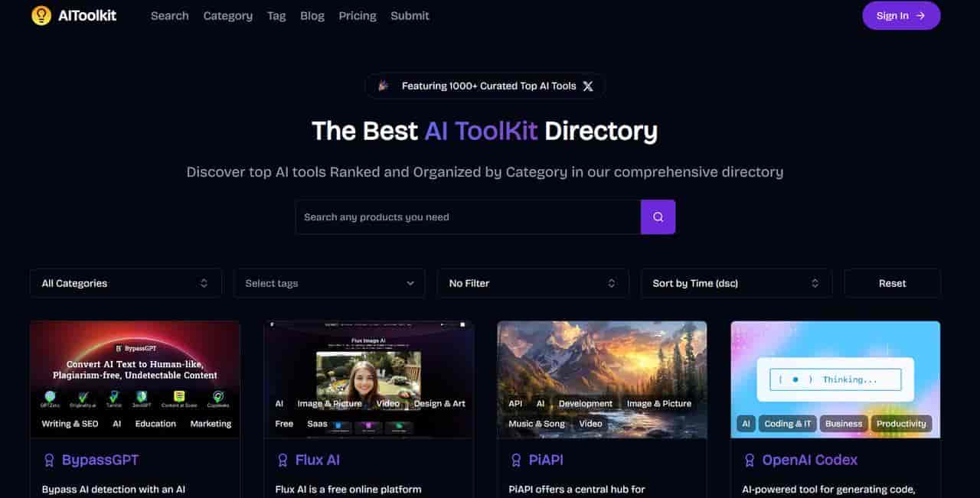
Task: Open the PiAPI mountain landscape thumbnail
Action: click(602, 360)
